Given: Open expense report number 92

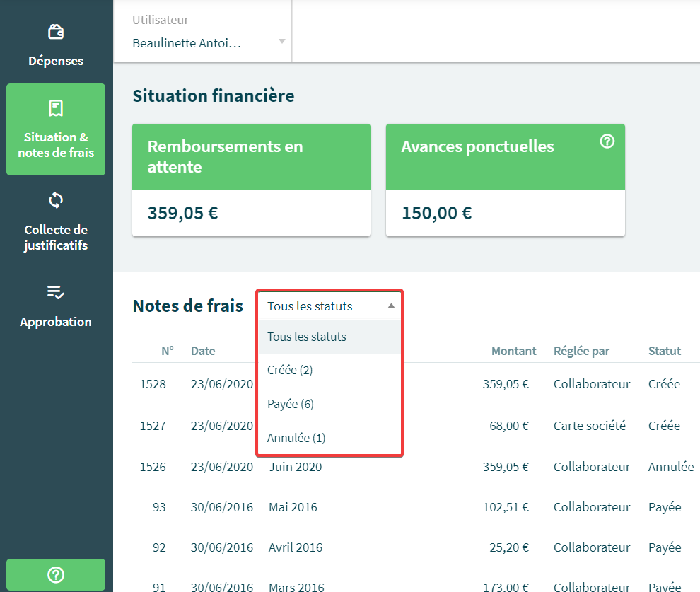Looking at the screenshot, I should click(159, 547).
